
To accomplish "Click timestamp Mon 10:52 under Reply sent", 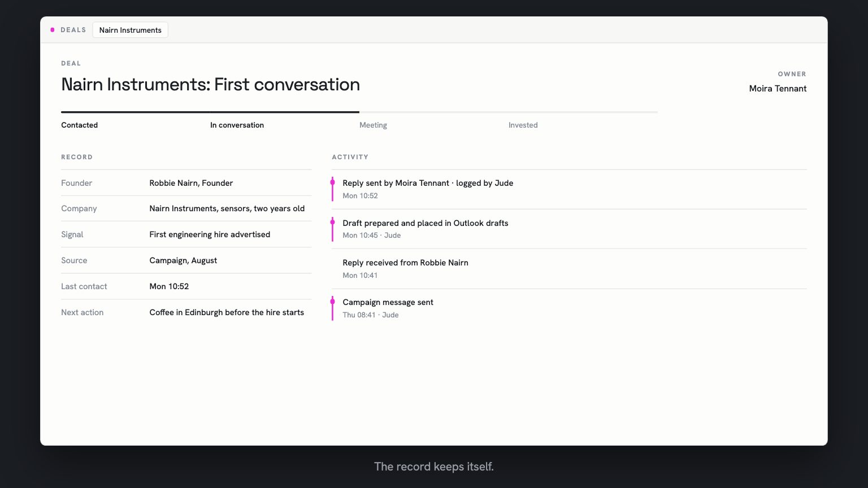I will click(360, 196).
